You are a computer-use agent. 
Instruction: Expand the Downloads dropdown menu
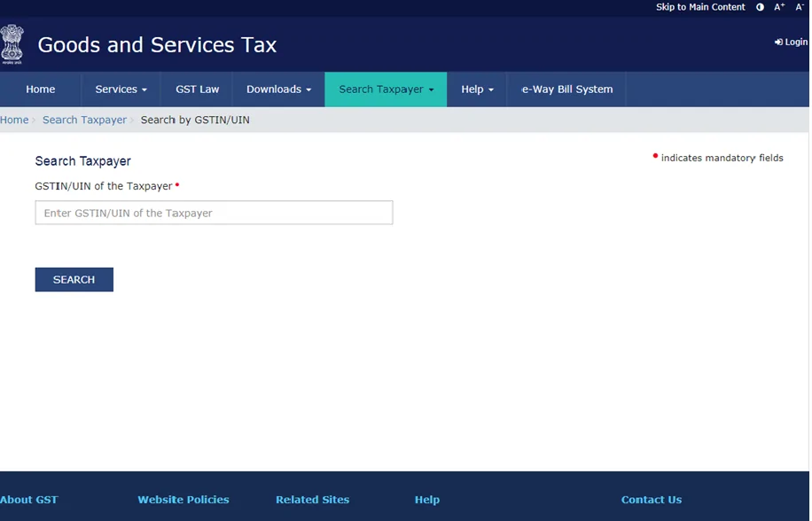(x=278, y=89)
